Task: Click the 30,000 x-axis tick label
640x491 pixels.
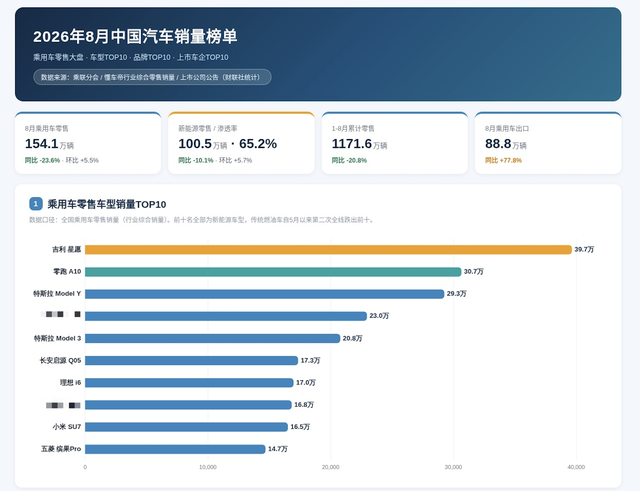Action: [453, 467]
